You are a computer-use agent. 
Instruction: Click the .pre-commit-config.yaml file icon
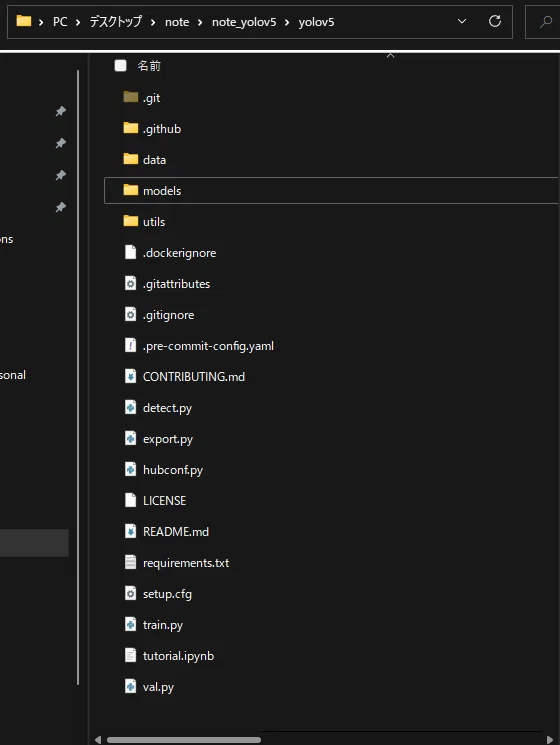click(131, 345)
